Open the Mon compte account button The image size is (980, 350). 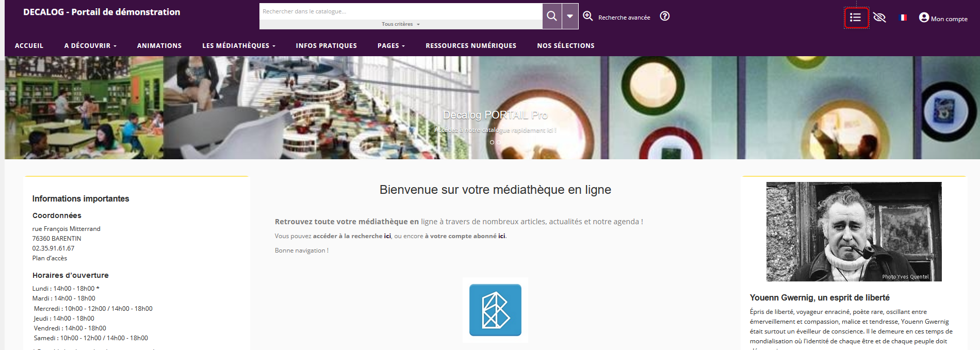click(x=943, y=18)
